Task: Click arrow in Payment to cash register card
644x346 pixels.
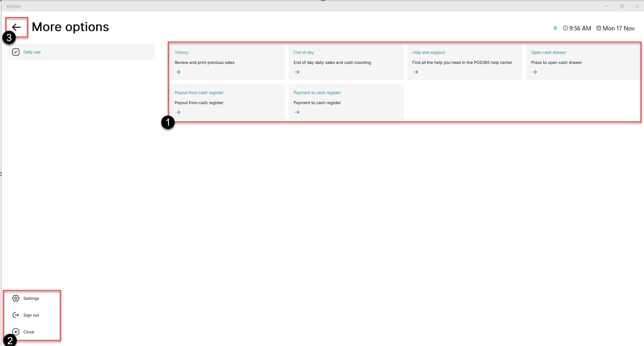Action: tap(297, 112)
